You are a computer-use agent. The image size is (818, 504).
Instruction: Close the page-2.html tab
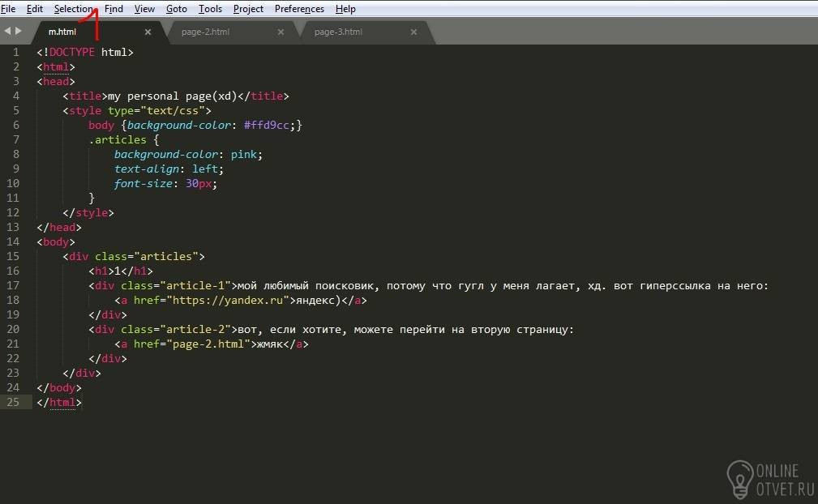pos(281,32)
